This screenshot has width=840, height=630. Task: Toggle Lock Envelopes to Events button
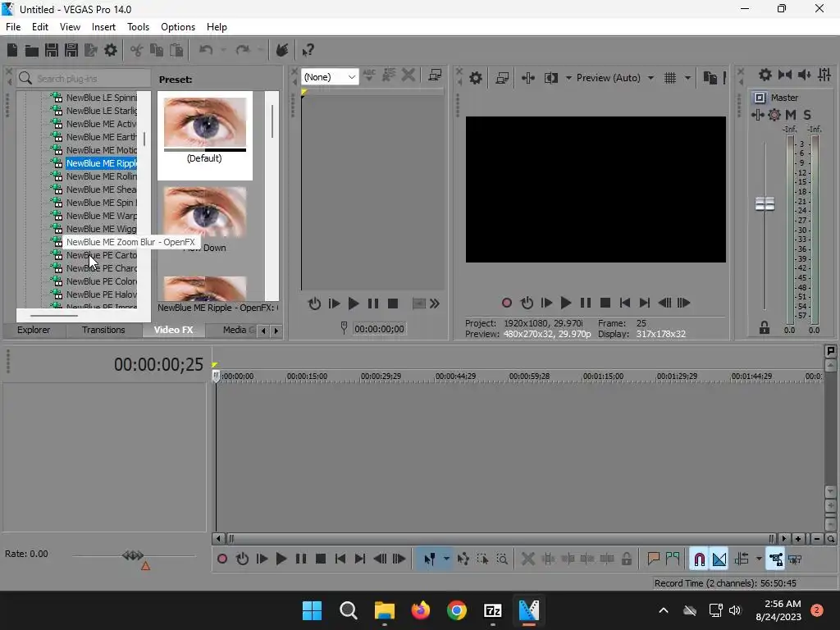point(776,559)
